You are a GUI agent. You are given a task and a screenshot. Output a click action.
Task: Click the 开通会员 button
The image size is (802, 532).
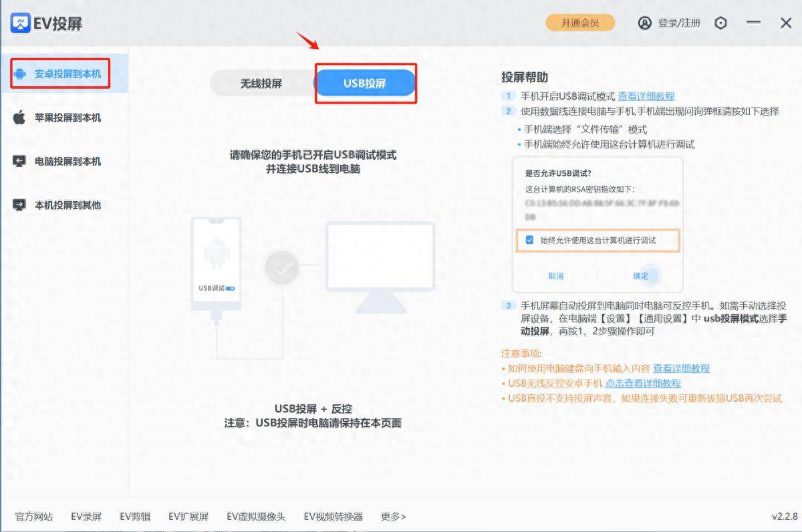[581, 22]
